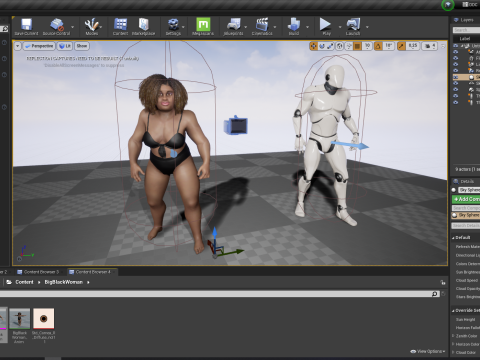Click the Blueprints toolbar icon
480x360 pixels.
point(233,27)
